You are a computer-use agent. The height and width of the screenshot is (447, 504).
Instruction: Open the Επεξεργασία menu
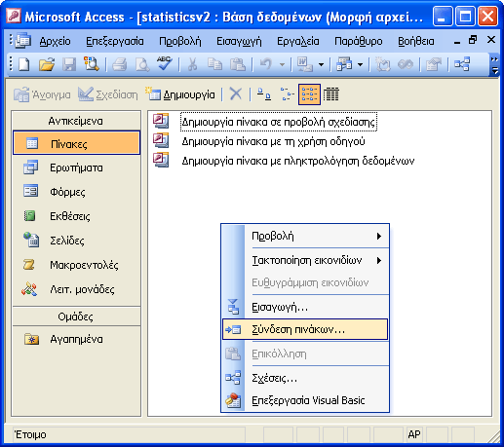point(115,41)
